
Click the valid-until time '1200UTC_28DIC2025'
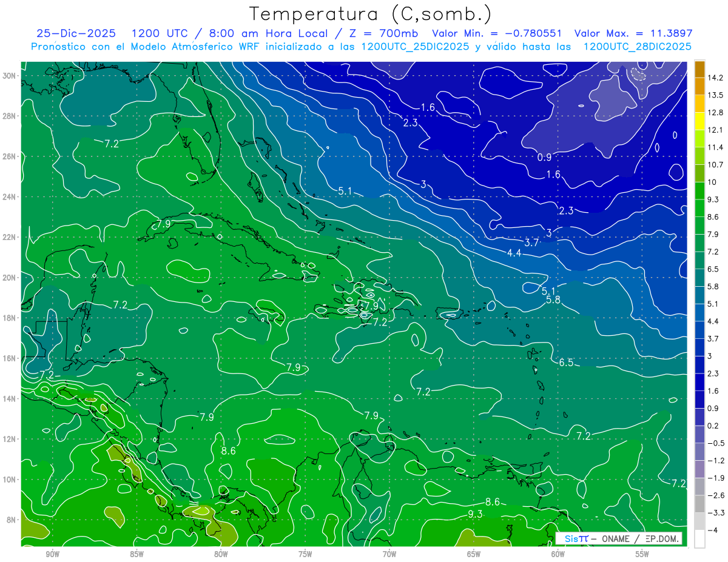637,46
